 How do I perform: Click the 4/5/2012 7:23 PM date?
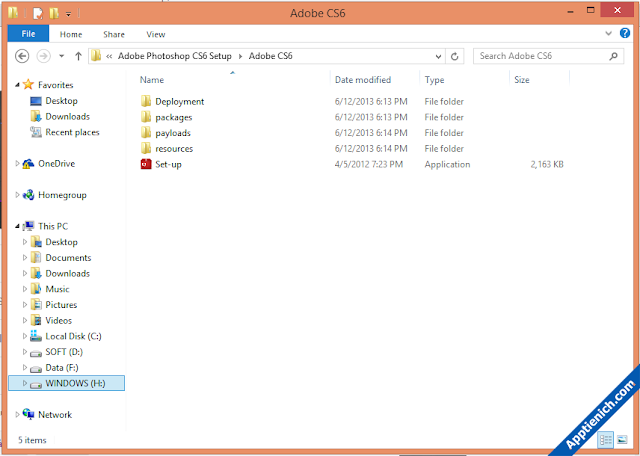click(x=369, y=165)
